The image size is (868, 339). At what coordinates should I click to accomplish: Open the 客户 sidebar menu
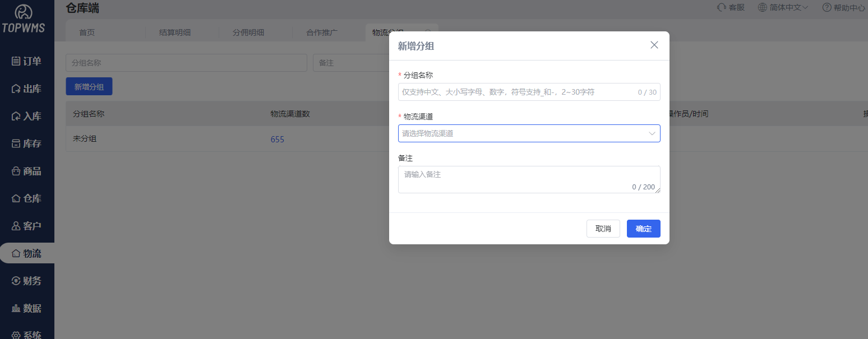[x=26, y=226]
